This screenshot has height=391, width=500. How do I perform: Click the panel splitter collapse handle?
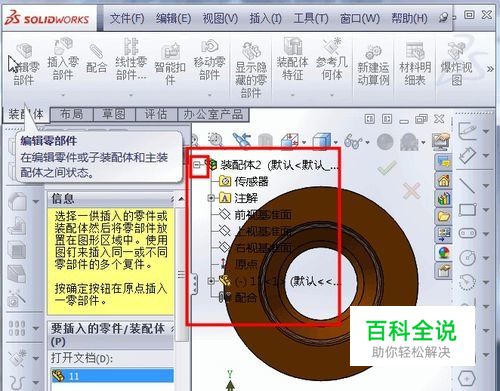[195, 283]
